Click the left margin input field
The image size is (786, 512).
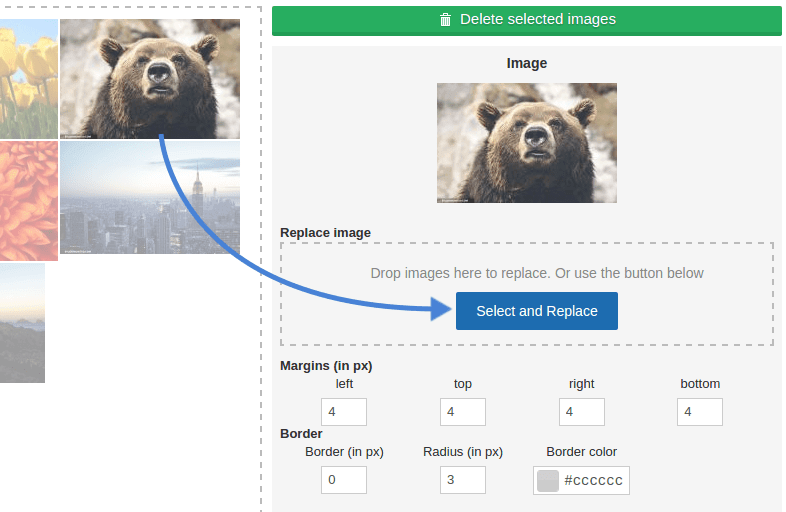tap(344, 412)
